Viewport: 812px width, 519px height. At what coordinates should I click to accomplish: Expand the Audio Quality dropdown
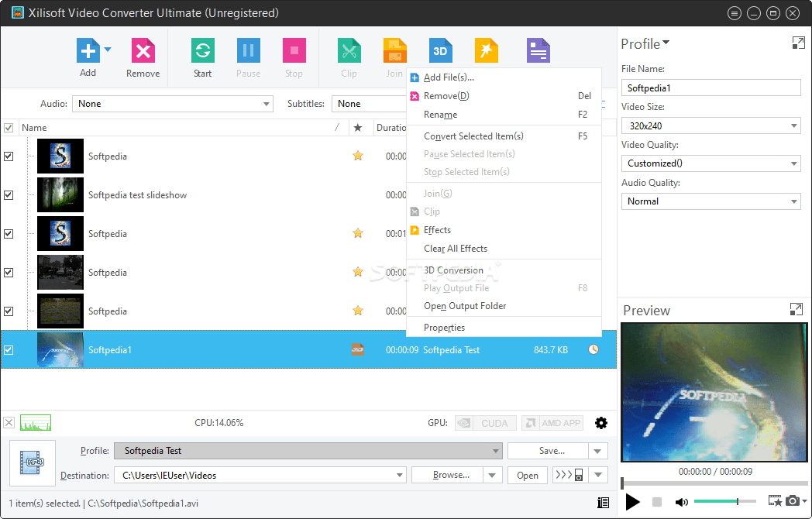click(793, 201)
